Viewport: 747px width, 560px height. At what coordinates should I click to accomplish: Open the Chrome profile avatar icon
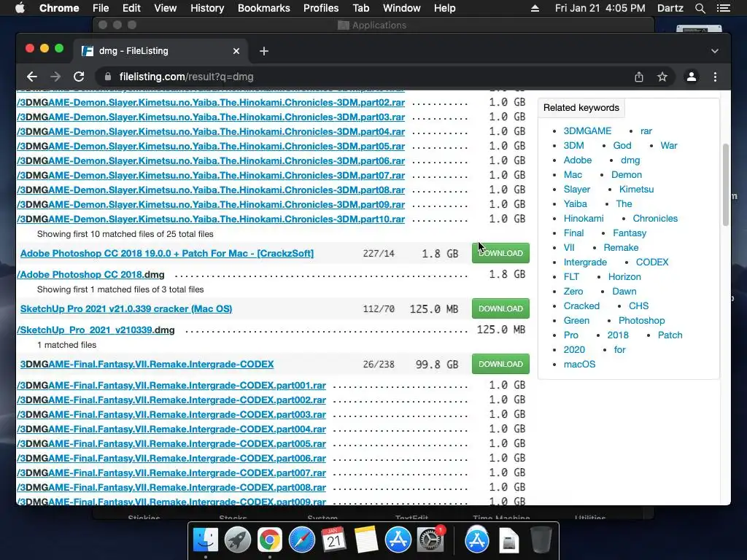tap(692, 77)
